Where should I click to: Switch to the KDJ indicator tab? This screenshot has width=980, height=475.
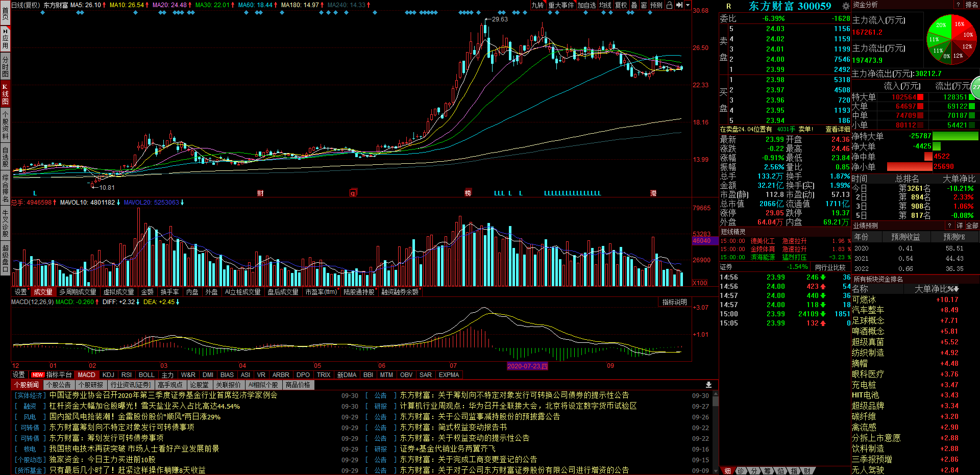(108, 375)
